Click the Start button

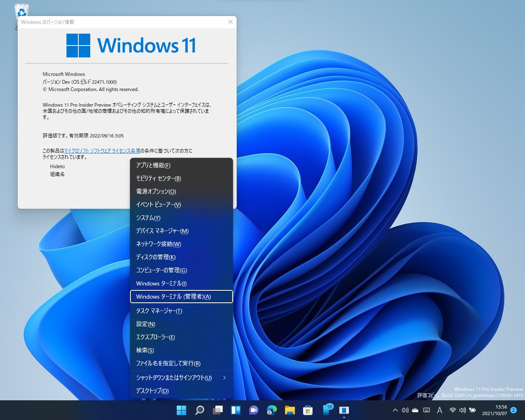[181, 410]
